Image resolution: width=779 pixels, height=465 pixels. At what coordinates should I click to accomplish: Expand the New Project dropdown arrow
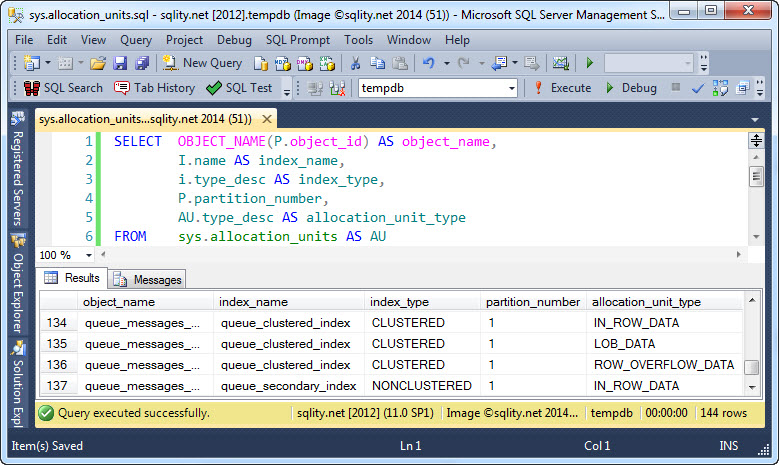48,63
